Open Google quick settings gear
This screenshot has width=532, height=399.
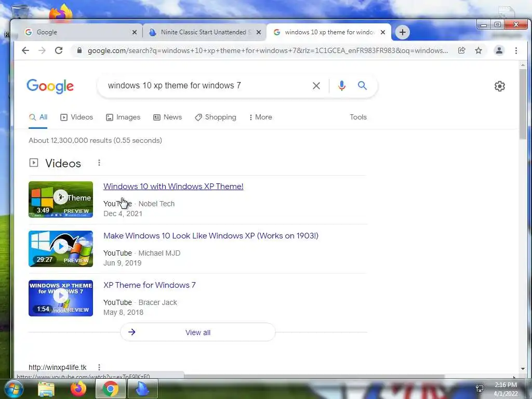[499, 86]
